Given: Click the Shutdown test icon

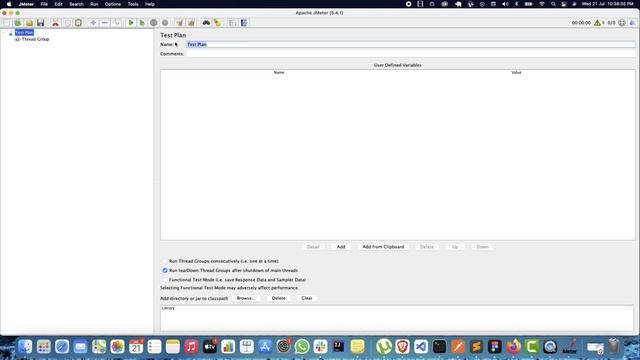Looking at the screenshot, I should pyautogui.click(x=165, y=23).
